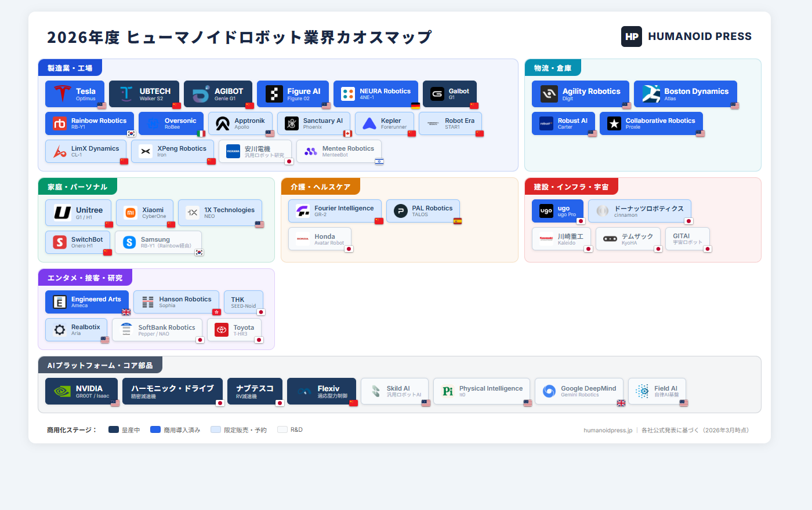
Task: Open the SoftBank Robotics Pepper card
Action: [x=157, y=330]
